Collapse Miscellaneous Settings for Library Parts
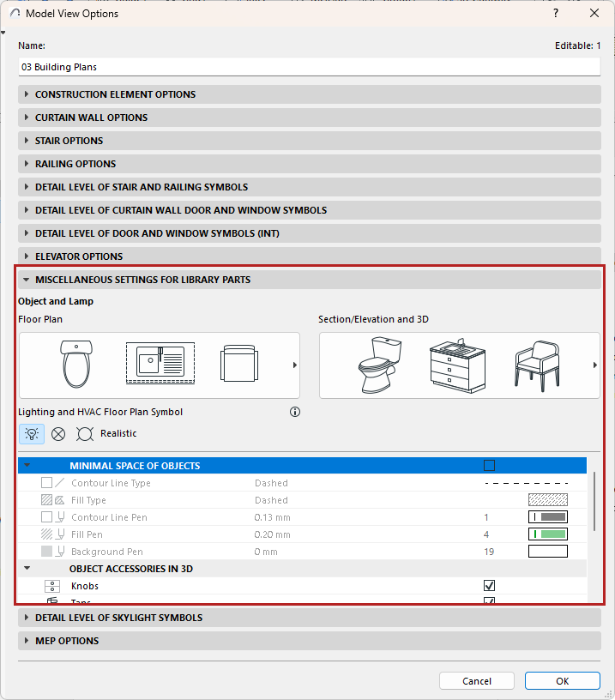Viewport: 615px width, 700px height. tap(310, 280)
